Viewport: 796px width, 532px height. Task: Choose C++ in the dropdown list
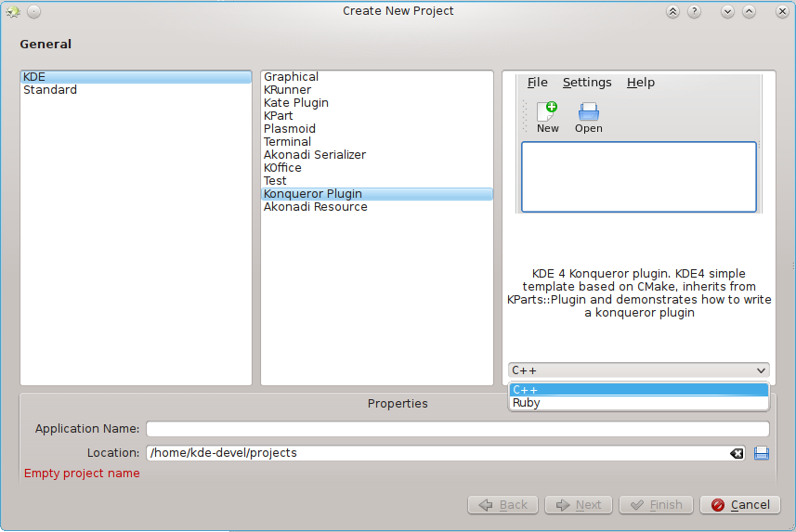tap(639, 390)
